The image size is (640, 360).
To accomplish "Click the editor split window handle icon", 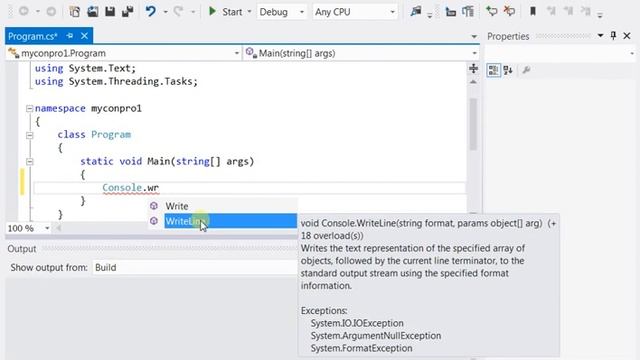I will [473, 68].
